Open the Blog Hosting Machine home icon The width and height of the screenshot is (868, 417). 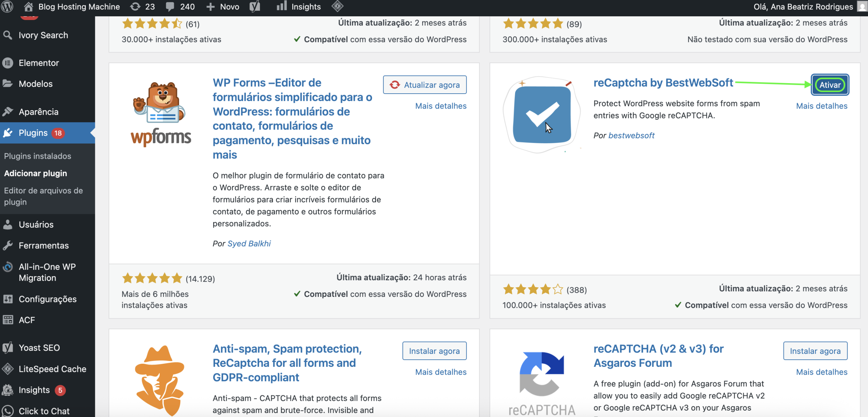pos(28,6)
